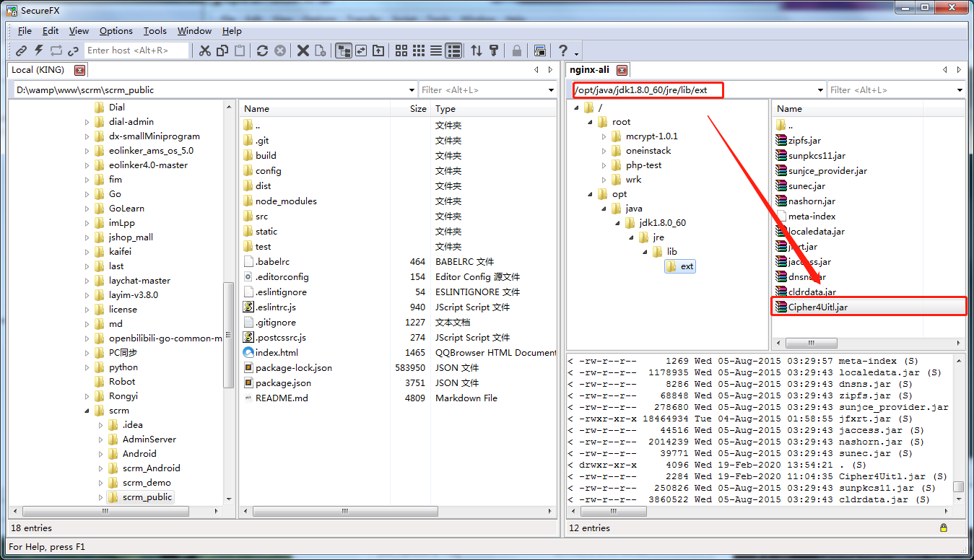974x560 pixels.
Task: Collapse the scrm folder in local tree
Action: 87,411
